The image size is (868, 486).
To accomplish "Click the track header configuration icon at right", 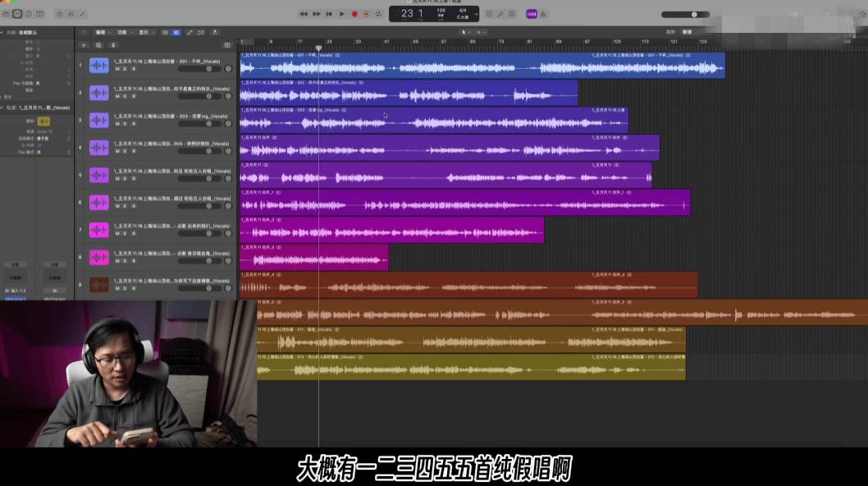I will point(227,45).
